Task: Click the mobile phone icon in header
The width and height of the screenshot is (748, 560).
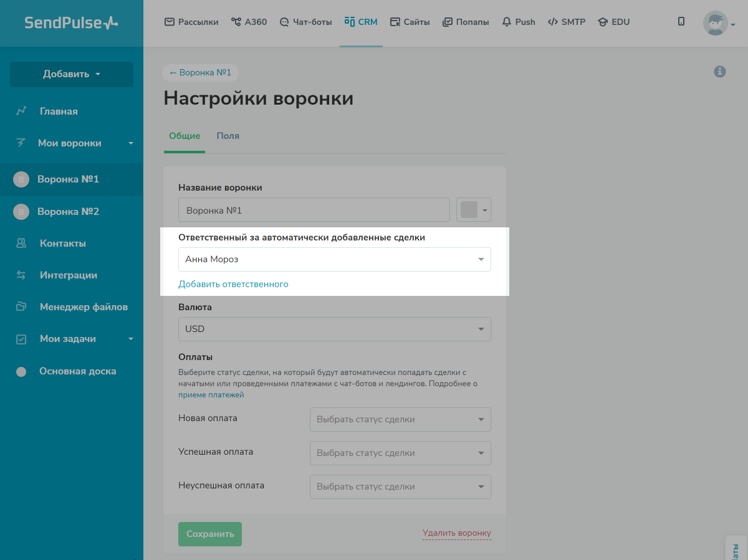Action: [681, 22]
